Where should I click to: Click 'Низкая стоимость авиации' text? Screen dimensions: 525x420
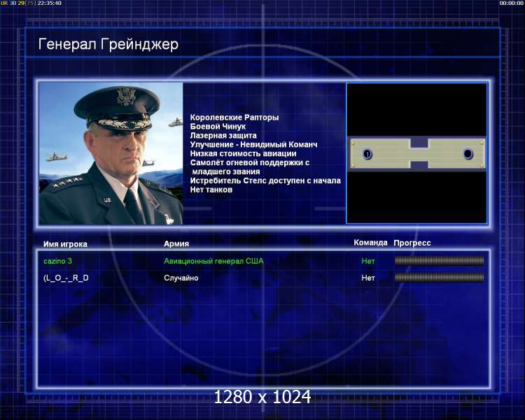tap(243, 154)
